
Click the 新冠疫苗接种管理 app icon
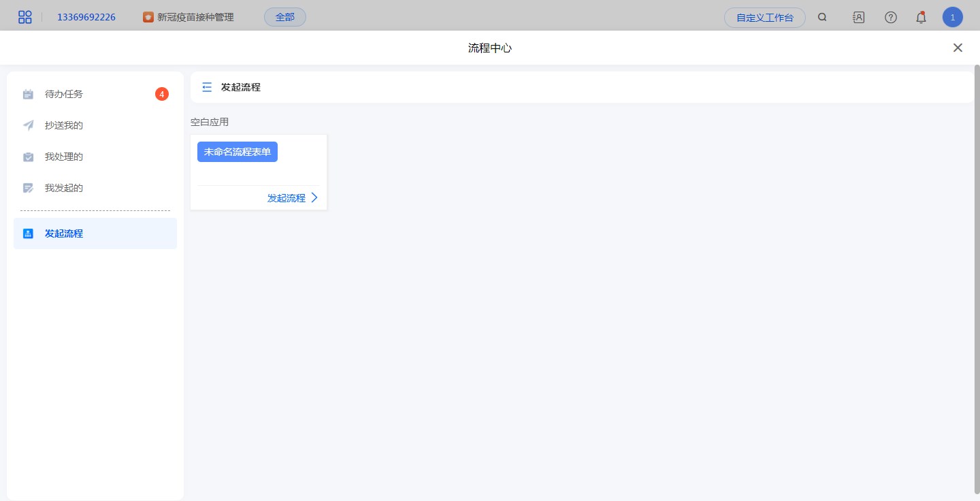pyautogui.click(x=148, y=18)
